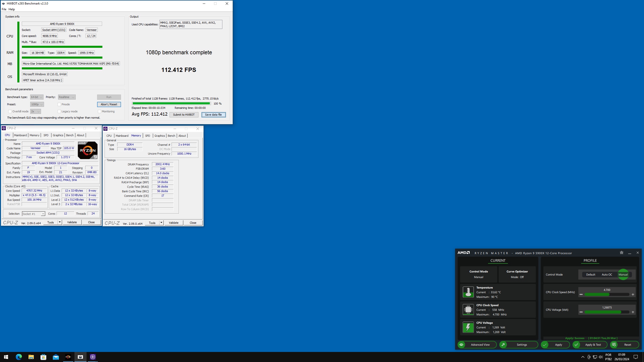Increase CPU Clock Speed with plus icon
644x362 pixels.
pyautogui.click(x=633, y=294)
